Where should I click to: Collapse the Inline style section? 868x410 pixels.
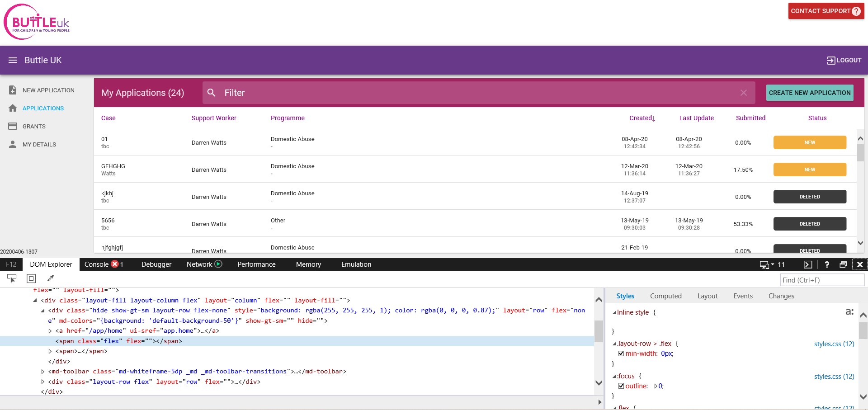click(614, 312)
